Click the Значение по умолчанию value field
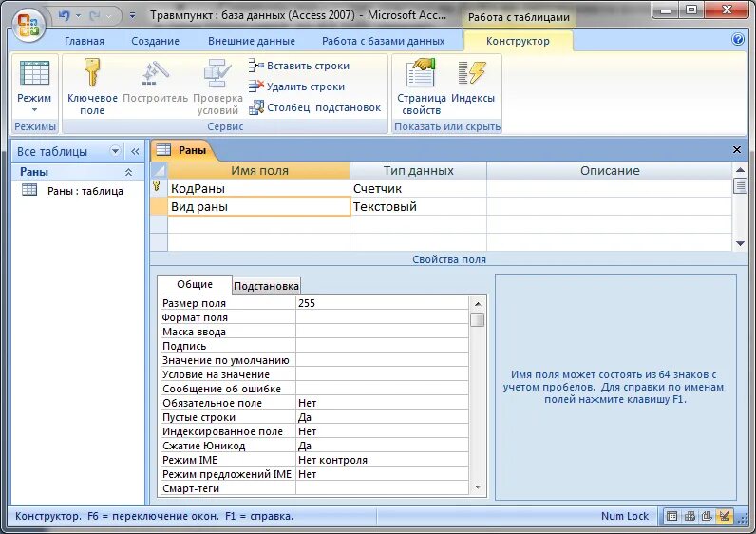 (x=382, y=360)
